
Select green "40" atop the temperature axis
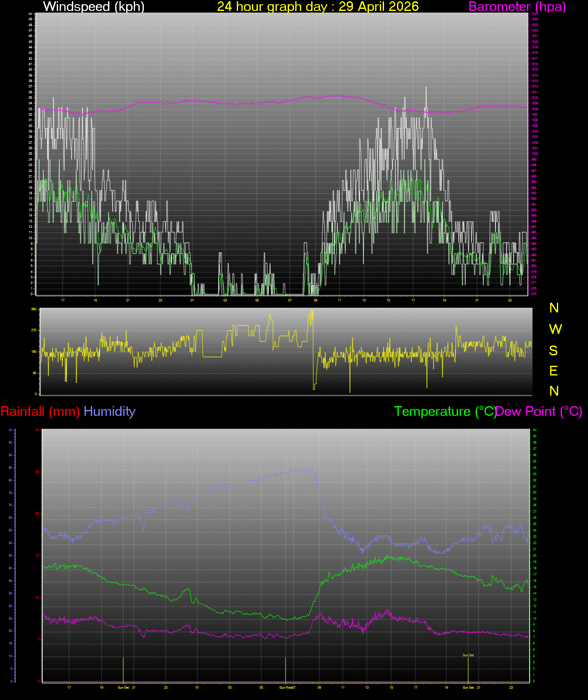(535, 430)
